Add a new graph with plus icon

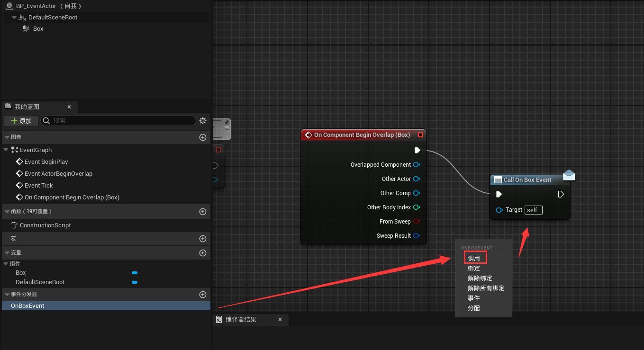[x=203, y=137]
